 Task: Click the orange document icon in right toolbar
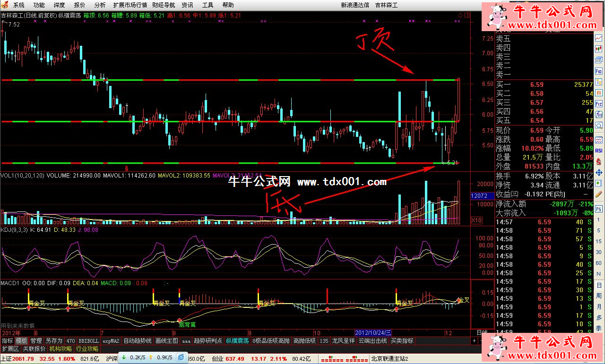point(599,93)
